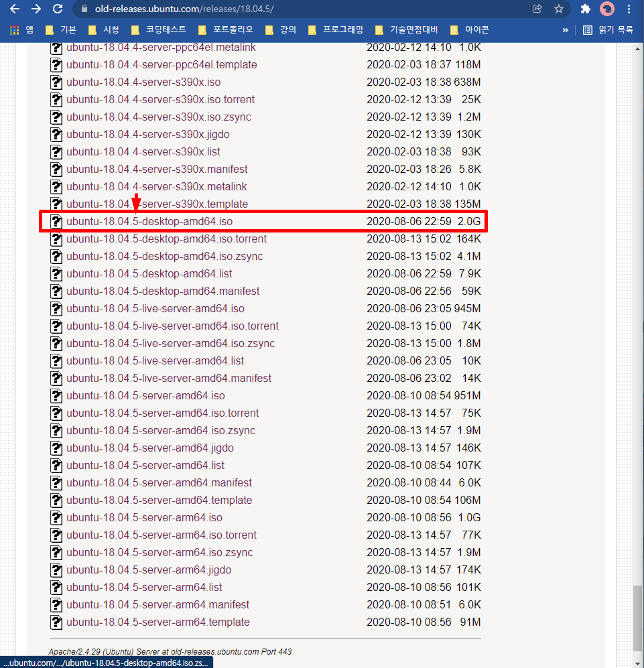644x668 pixels.
Task: Click file icon beside ubuntu-18.04.5-server-amd64.list
Action: [x=56, y=466]
